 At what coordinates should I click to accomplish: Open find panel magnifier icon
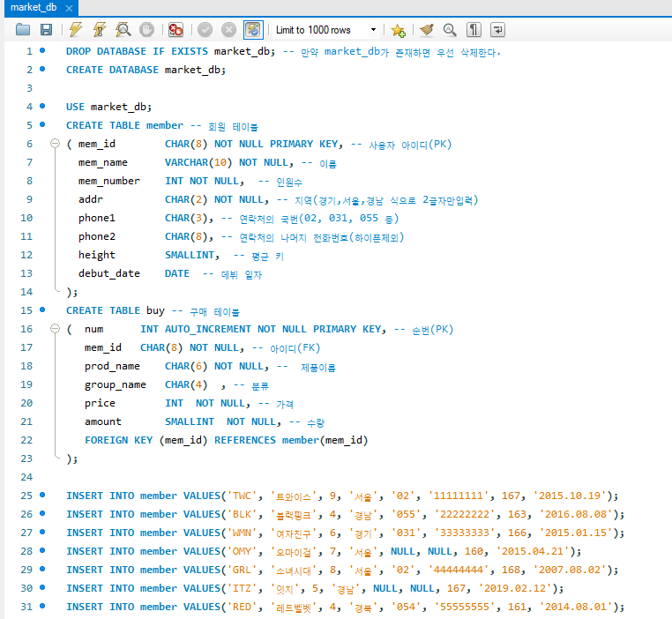coord(450,30)
